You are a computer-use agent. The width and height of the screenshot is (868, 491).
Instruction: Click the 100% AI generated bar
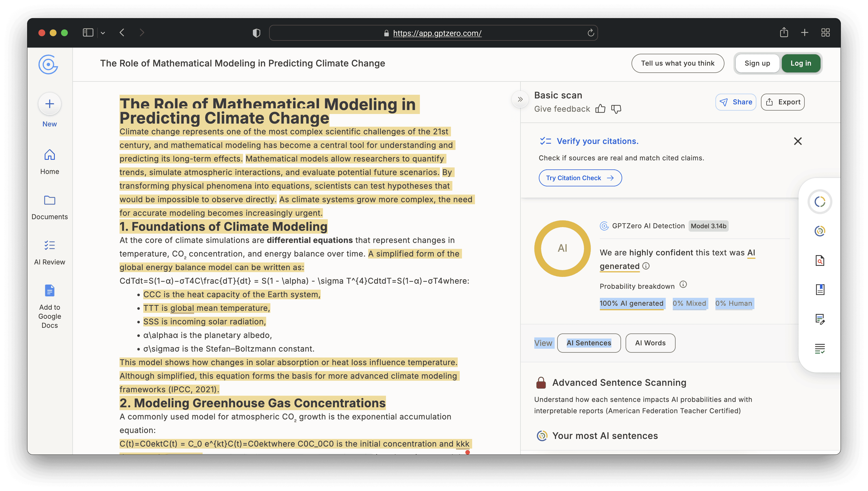click(631, 303)
